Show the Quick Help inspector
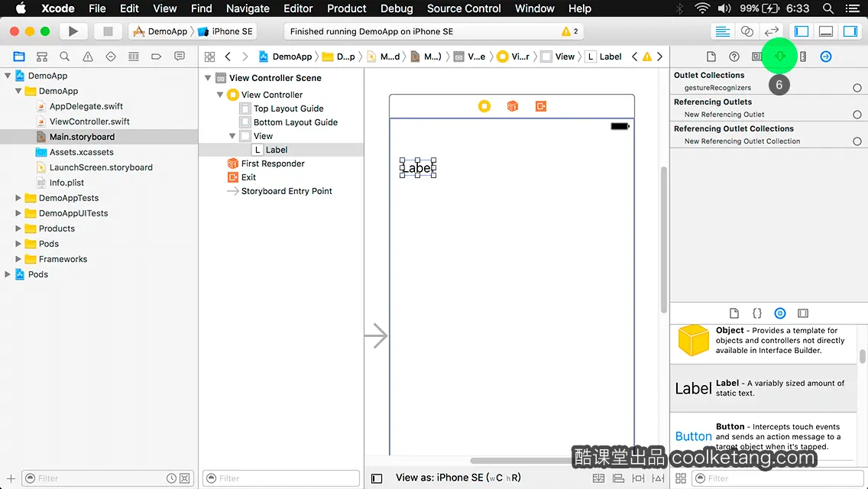Screen dimensions: 868x489 coord(734,57)
